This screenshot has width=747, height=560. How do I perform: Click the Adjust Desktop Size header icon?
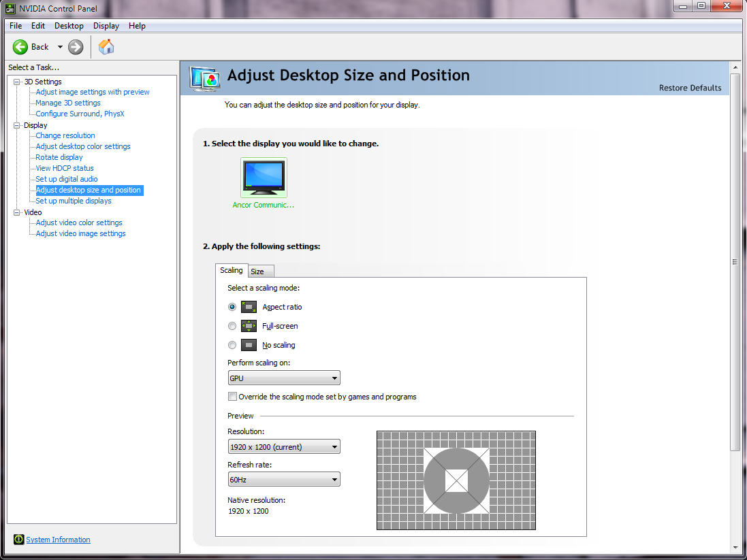click(205, 78)
